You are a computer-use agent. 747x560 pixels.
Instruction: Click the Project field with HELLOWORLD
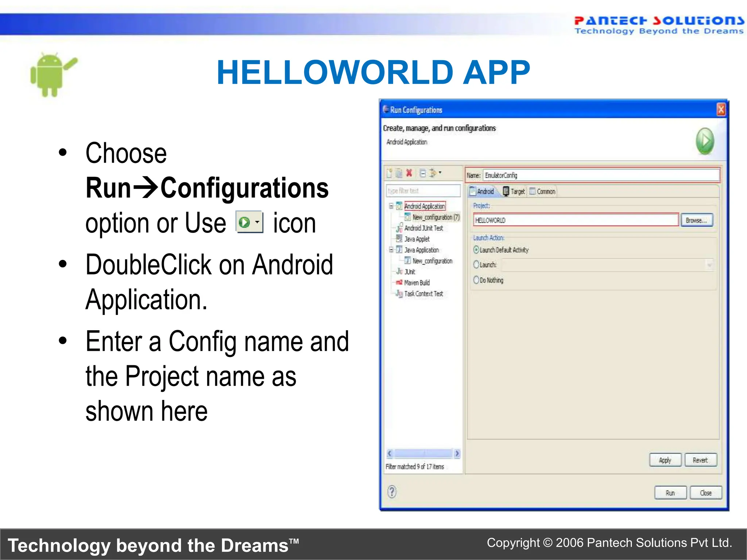tap(576, 220)
